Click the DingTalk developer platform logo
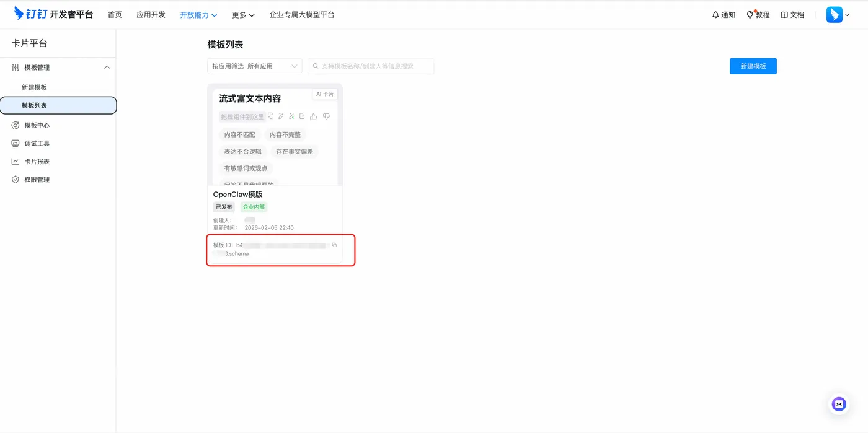The width and height of the screenshot is (868, 433). pos(53,14)
